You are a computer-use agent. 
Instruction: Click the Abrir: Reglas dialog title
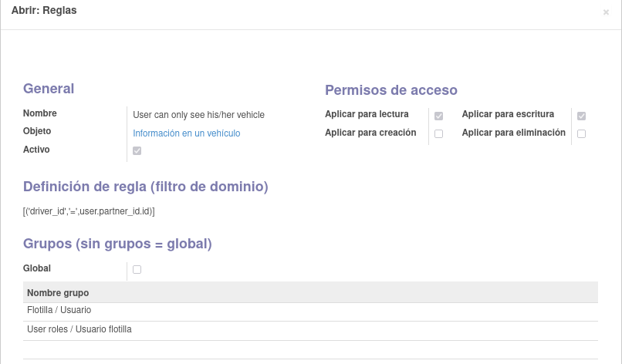coord(44,10)
